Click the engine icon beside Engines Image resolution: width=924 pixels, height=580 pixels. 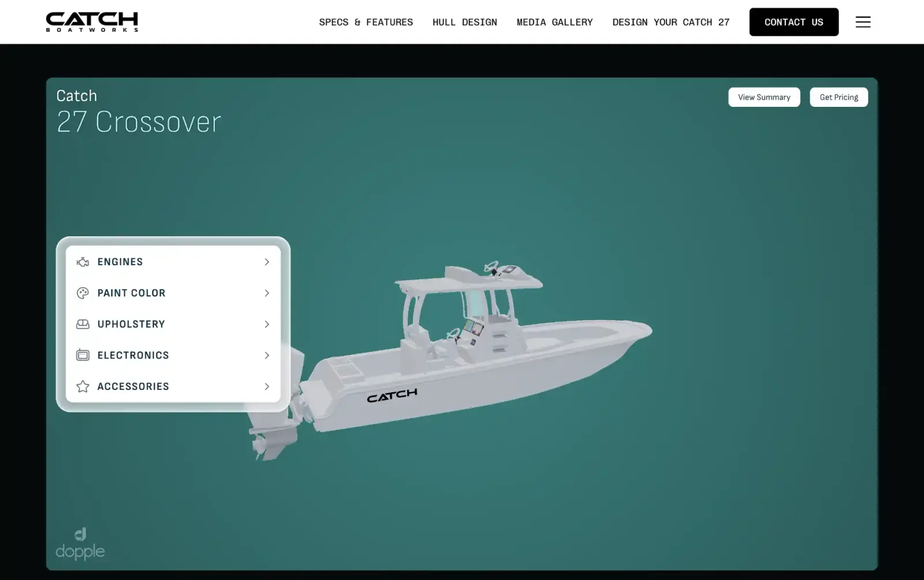83,262
